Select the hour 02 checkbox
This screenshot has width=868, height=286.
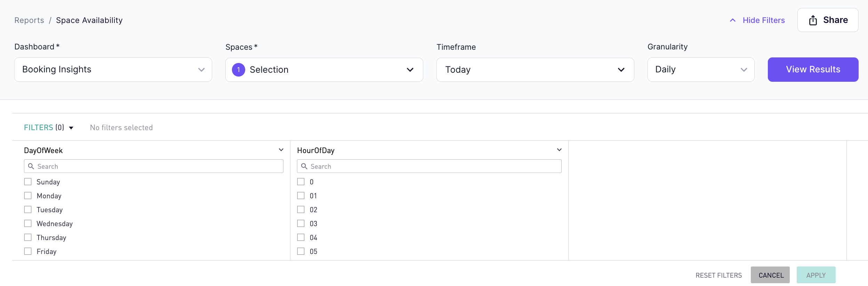301,209
